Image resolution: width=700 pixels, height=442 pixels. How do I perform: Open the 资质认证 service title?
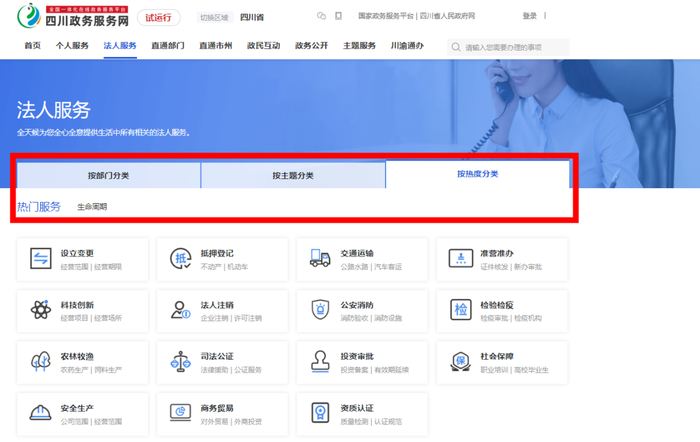357,408
